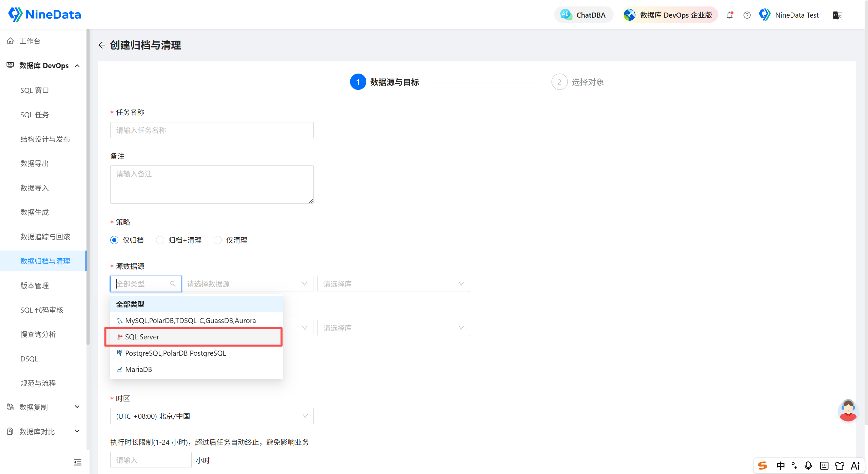Open the notification bell icon
The image size is (868, 474).
click(730, 15)
